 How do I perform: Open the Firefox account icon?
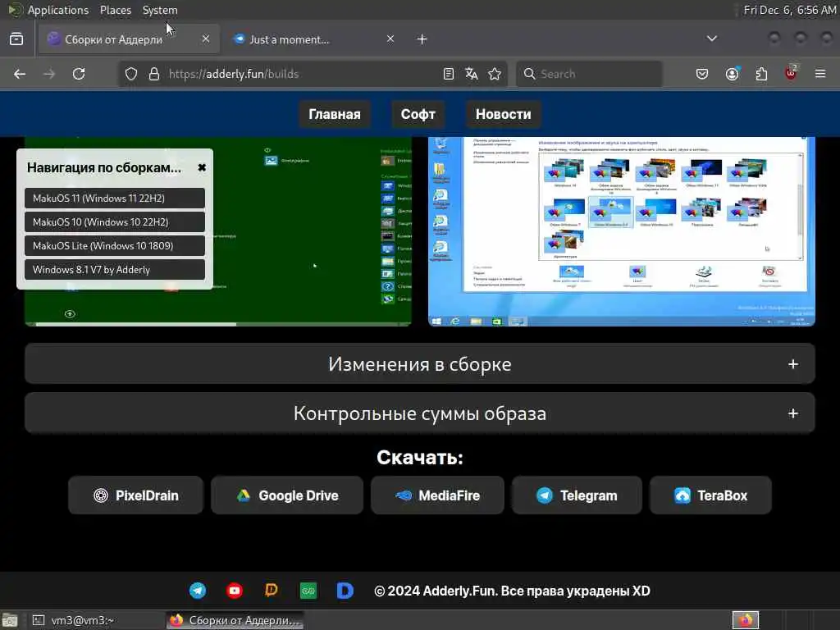point(732,74)
